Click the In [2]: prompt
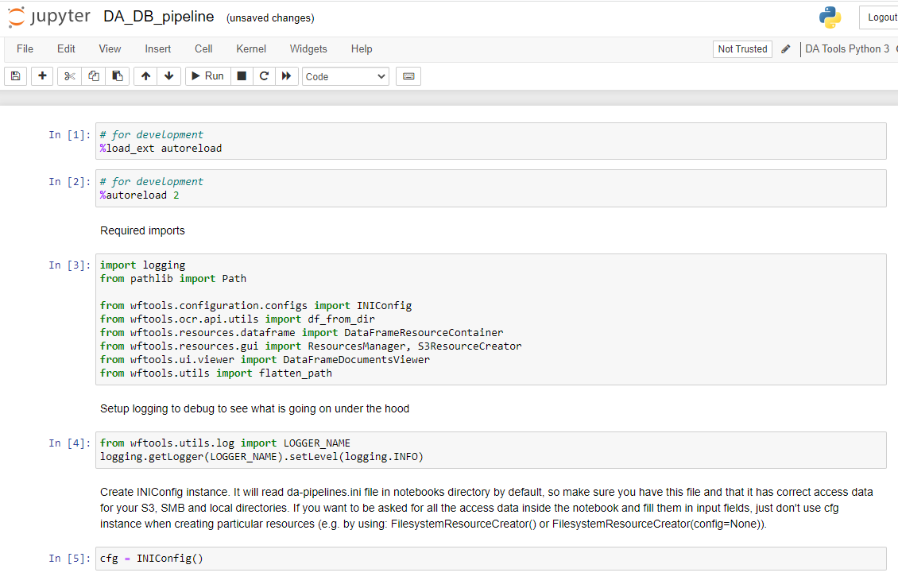This screenshot has height=588, width=898. [x=69, y=182]
